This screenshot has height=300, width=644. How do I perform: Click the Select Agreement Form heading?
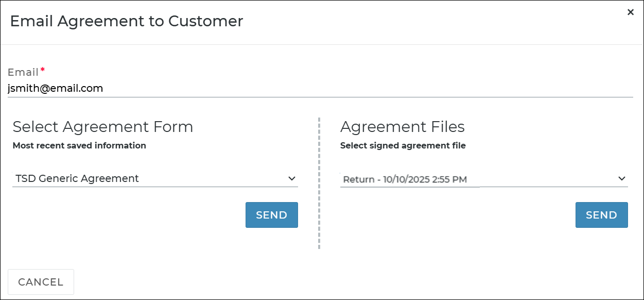[x=103, y=127]
